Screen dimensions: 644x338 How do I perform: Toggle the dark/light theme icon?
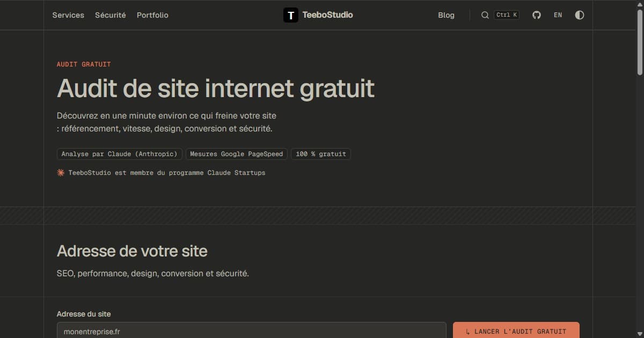click(x=580, y=15)
